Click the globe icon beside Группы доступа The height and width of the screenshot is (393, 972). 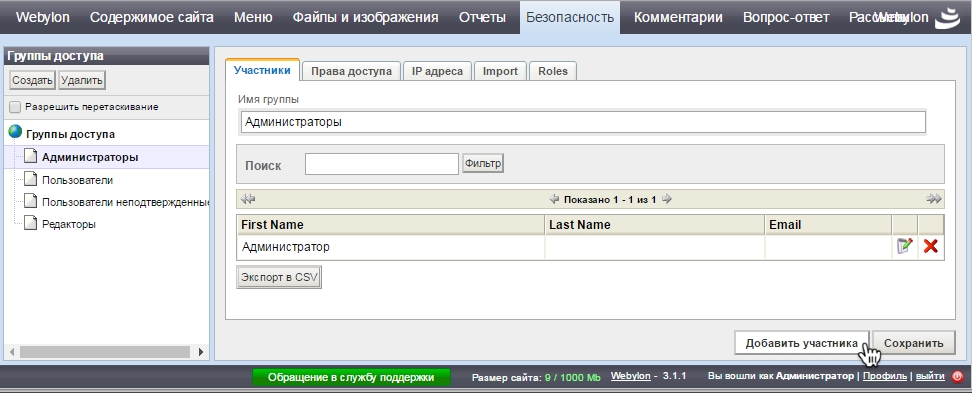(x=15, y=132)
